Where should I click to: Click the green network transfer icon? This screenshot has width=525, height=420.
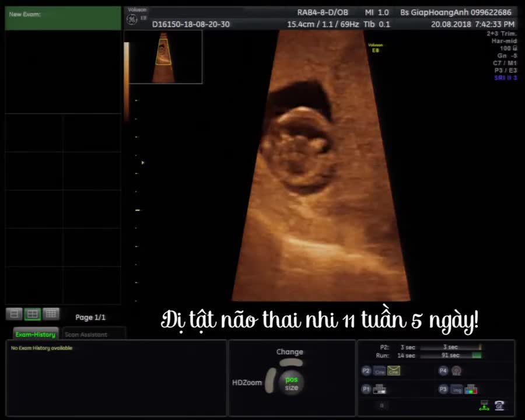click(484, 405)
